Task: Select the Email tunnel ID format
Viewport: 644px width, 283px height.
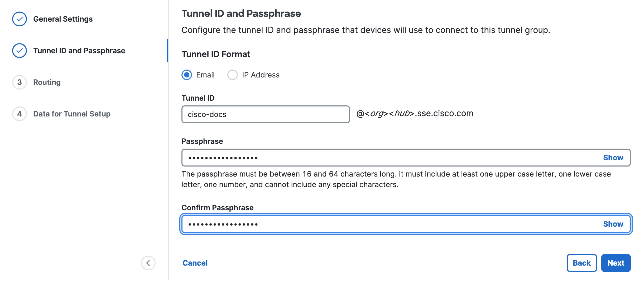Action: pyautogui.click(x=186, y=75)
